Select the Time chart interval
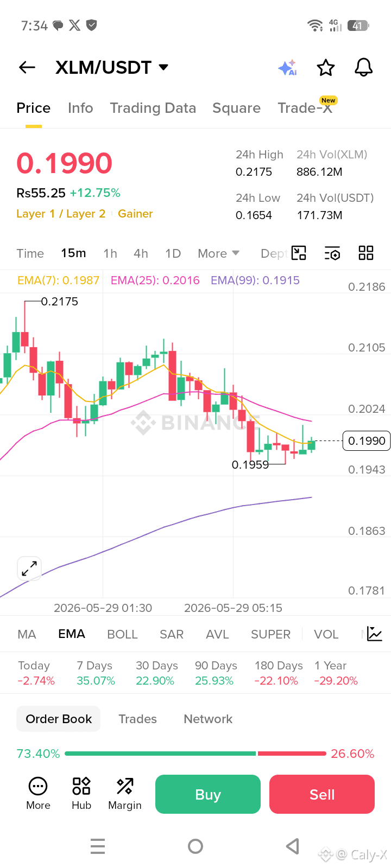Image resolution: width=391 pixels, height=868 pixels. tap(30, 253)
